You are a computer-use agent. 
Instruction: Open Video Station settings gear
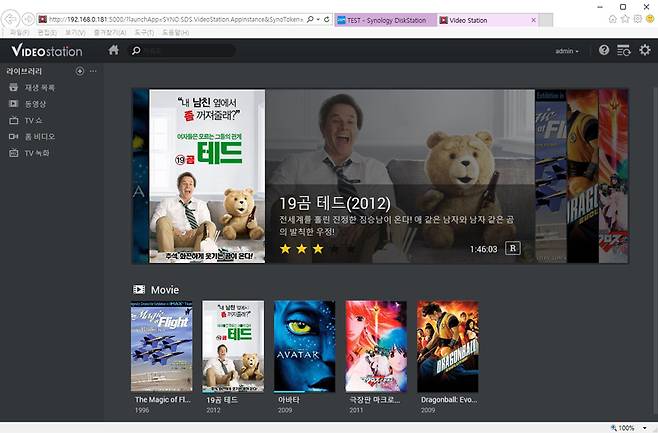[645, 50]
